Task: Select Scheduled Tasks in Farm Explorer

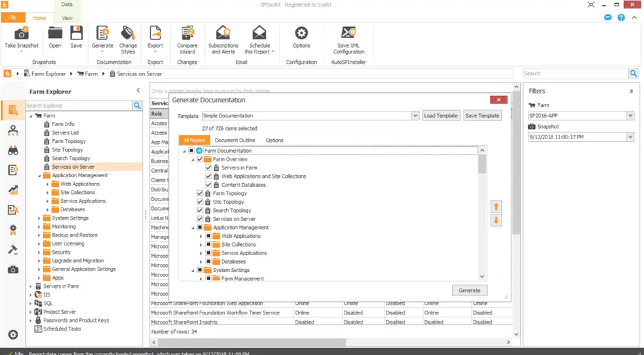Action: [62, 329]
